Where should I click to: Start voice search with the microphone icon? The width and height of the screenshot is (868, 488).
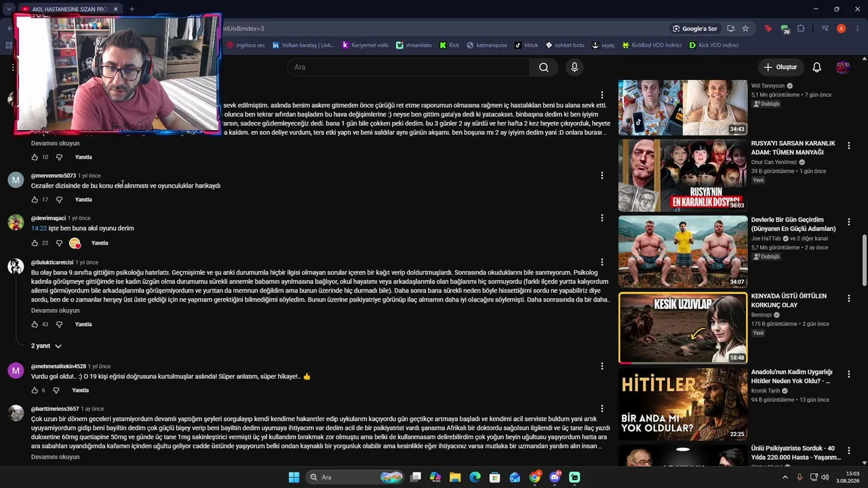574,67
